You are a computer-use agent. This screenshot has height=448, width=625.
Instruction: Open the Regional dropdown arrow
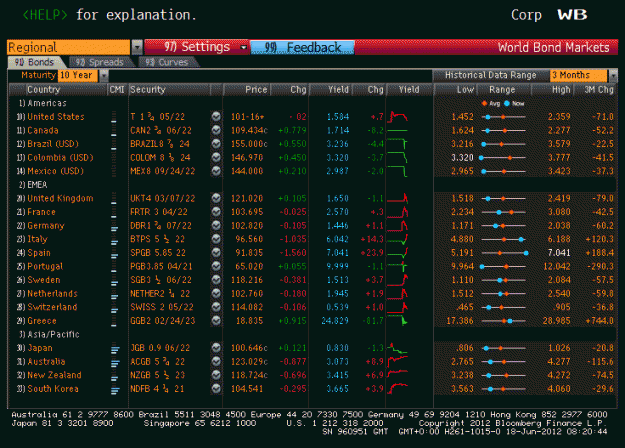[137, 47]
